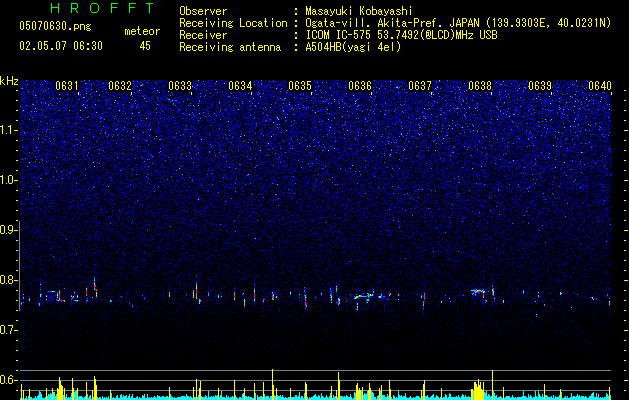
Task: Click the Receiving antenna label
Action: tap(230, 47)
